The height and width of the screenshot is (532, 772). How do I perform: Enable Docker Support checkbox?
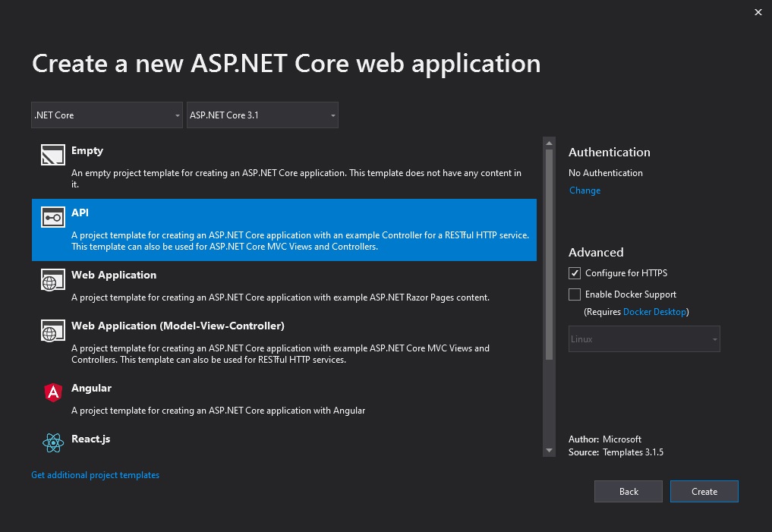[575, 294]
